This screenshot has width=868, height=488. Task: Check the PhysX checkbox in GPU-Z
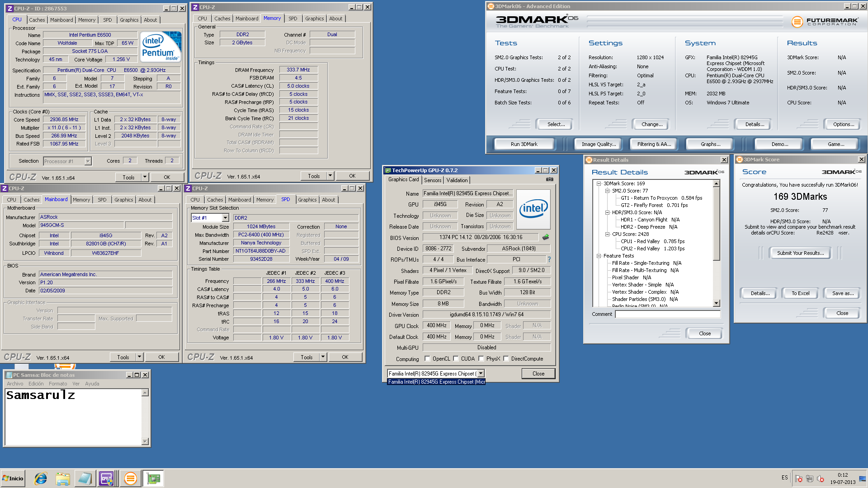tap(481, 359)
